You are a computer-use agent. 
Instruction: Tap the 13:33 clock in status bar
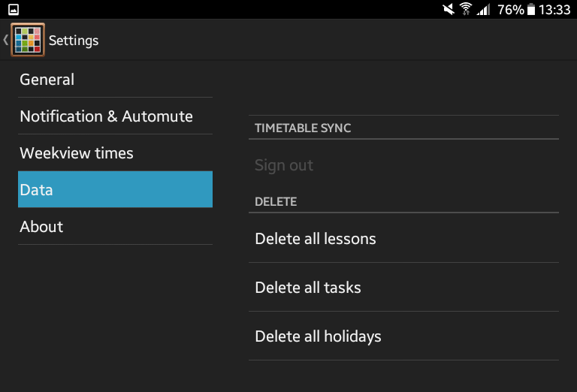[554, 10]
